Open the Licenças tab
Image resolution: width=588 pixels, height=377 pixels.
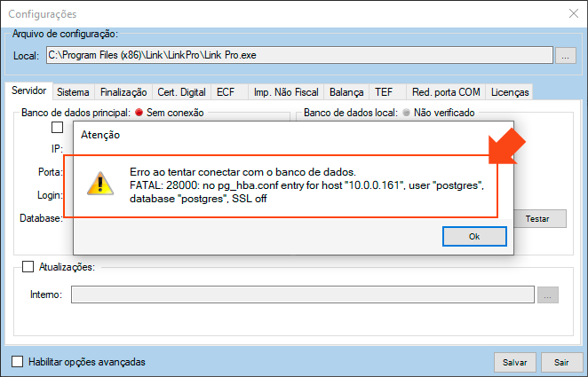click(510, 91)
